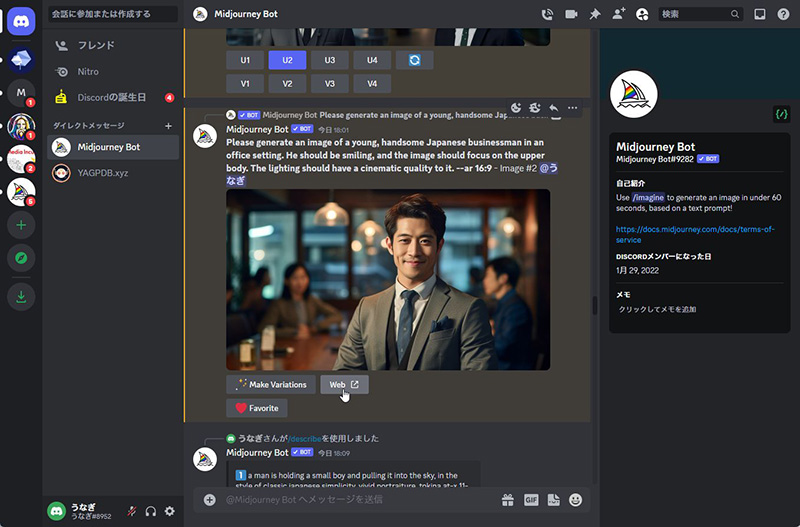Reply to the message with arrow icon
This screenshot has height=527, width=800.
pos(554,108)
